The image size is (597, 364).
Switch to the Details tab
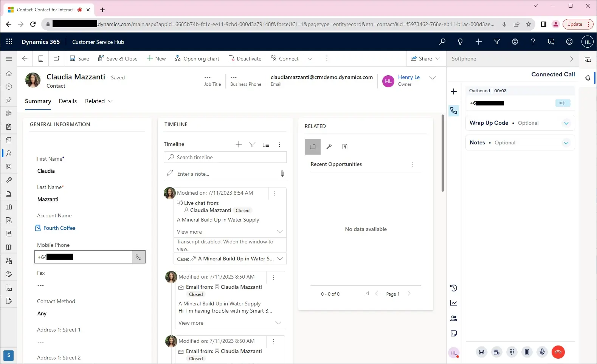click(68, 101)
